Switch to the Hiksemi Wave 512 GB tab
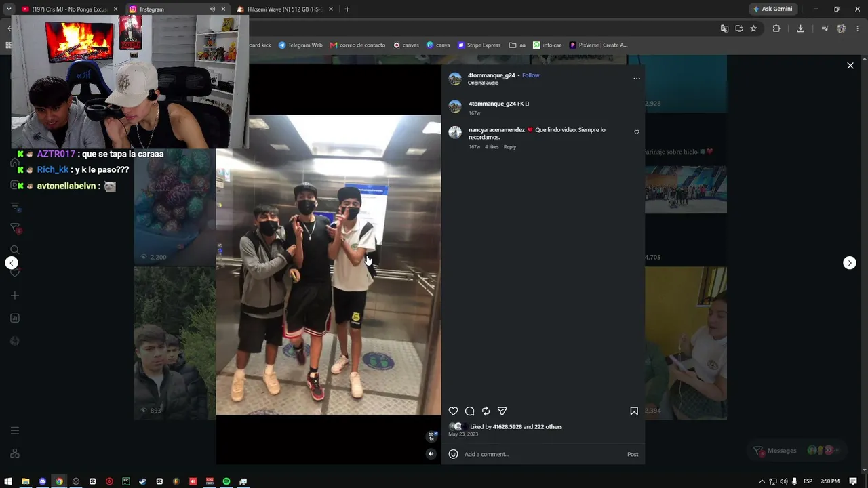The height and width of the screenshot is (488, 868). coord(285,9)
